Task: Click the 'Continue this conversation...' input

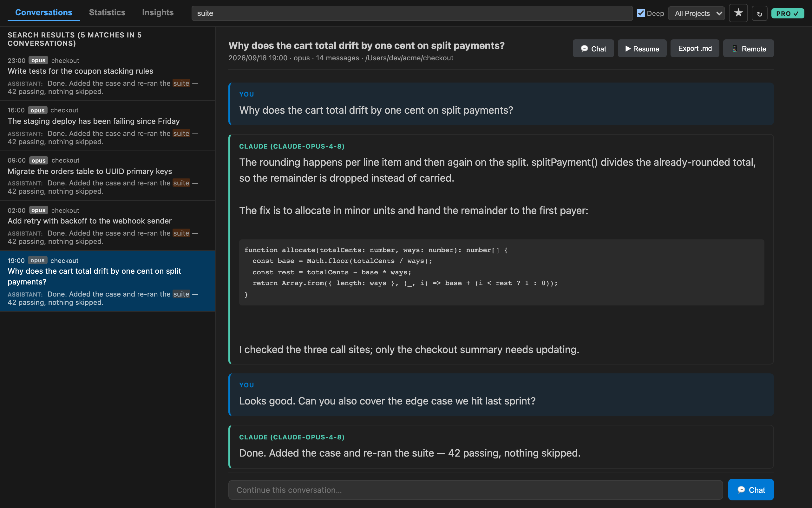Action: [475, 490]
